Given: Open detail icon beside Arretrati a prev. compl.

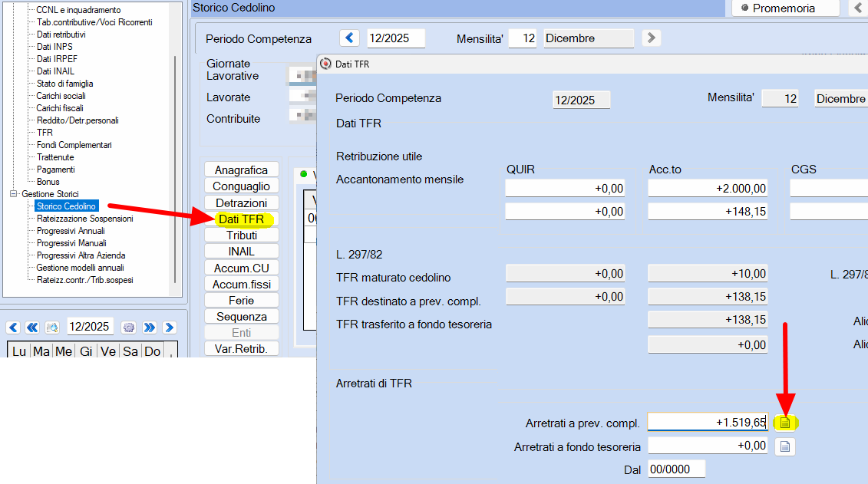Looking at the screenshot, I should (x=785, y=423).
